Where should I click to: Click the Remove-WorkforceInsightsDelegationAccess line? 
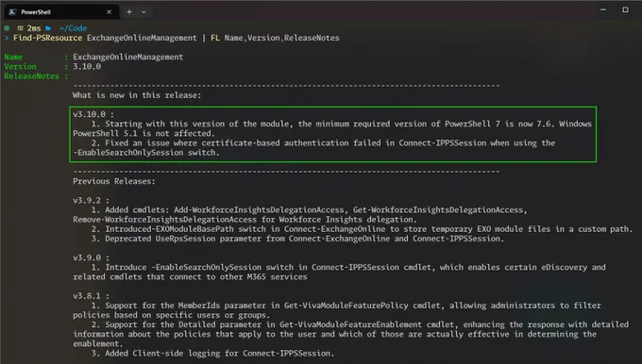point(245,219)
